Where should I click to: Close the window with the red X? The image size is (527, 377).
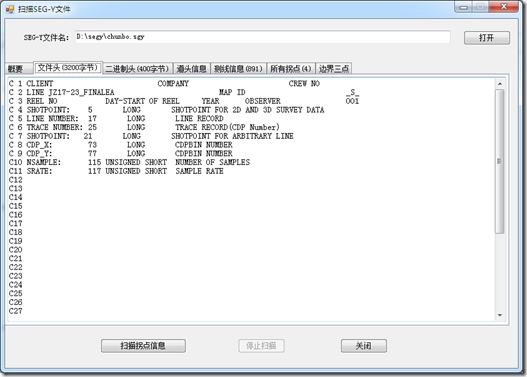click(x=503, y=7)
